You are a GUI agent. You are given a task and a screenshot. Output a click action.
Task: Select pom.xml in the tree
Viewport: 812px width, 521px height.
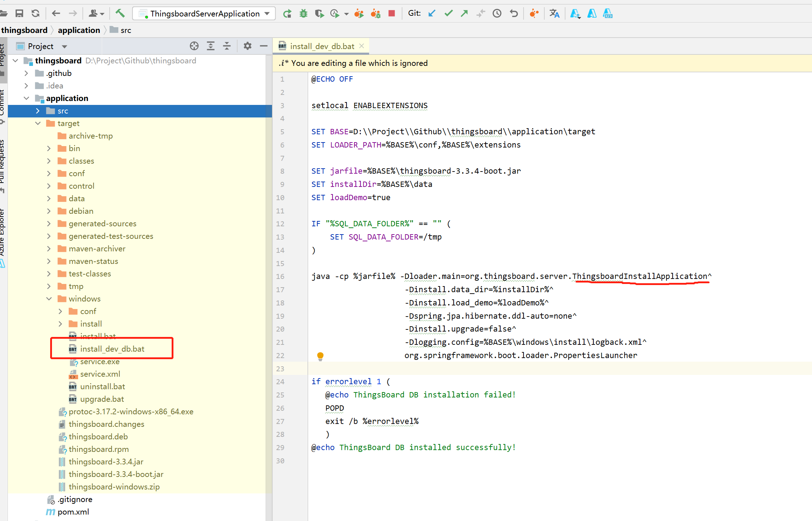[x=73, y=512]
